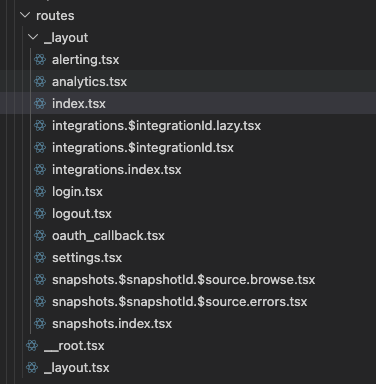Collapse the _layout folder chevron
The image size is (376, 384).
click(33, 37)
